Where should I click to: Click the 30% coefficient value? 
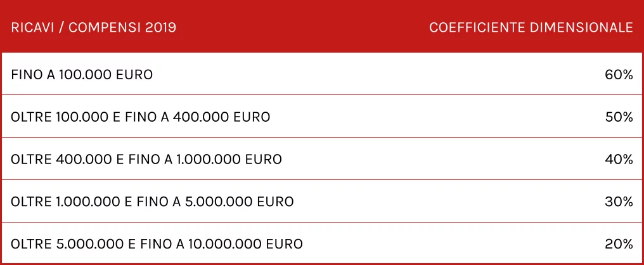pos(619,202)
